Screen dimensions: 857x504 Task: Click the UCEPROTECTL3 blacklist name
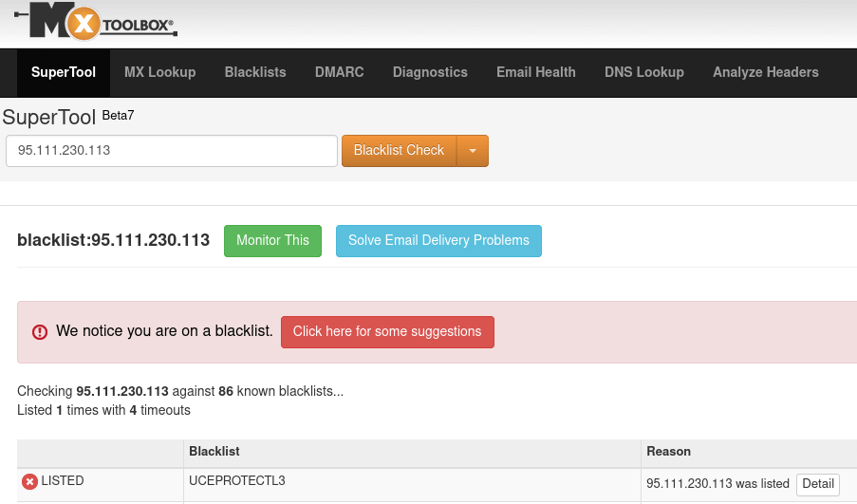237,481
